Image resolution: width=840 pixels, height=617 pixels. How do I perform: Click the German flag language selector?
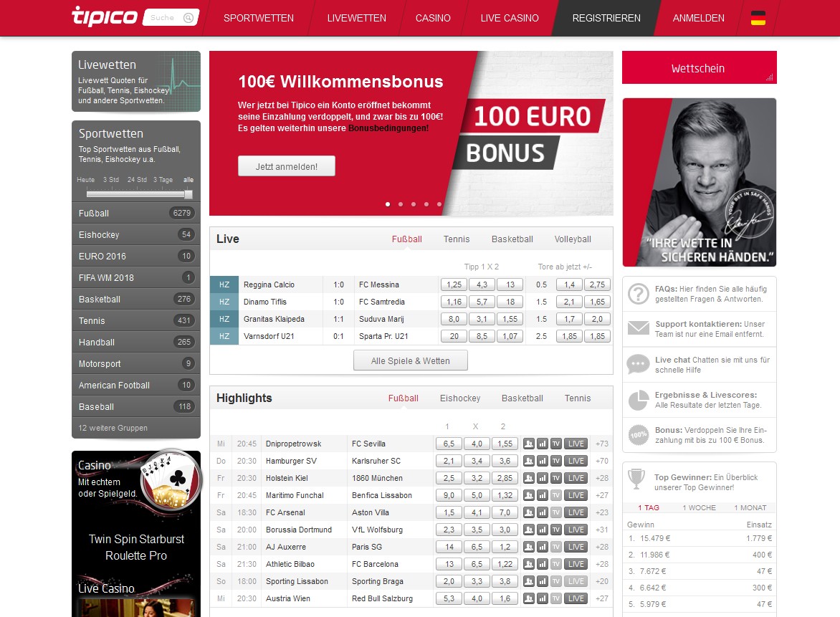[x=758, y=18]
